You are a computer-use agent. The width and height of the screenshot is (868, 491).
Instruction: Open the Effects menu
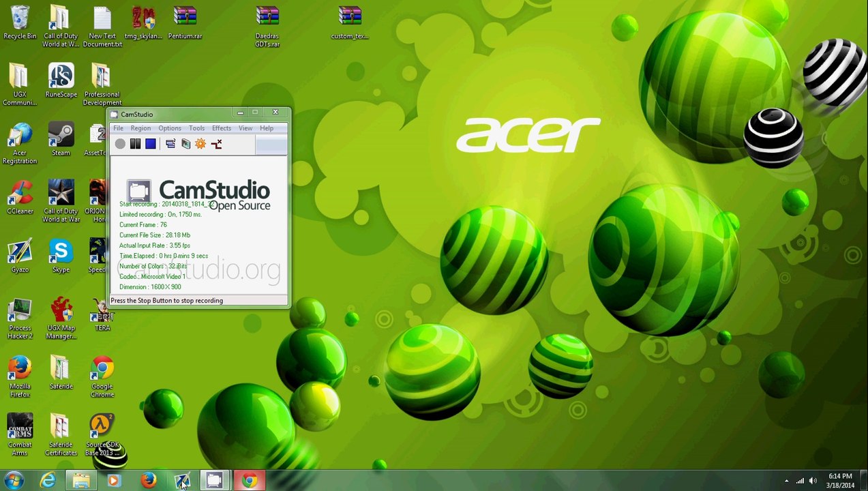222,128
